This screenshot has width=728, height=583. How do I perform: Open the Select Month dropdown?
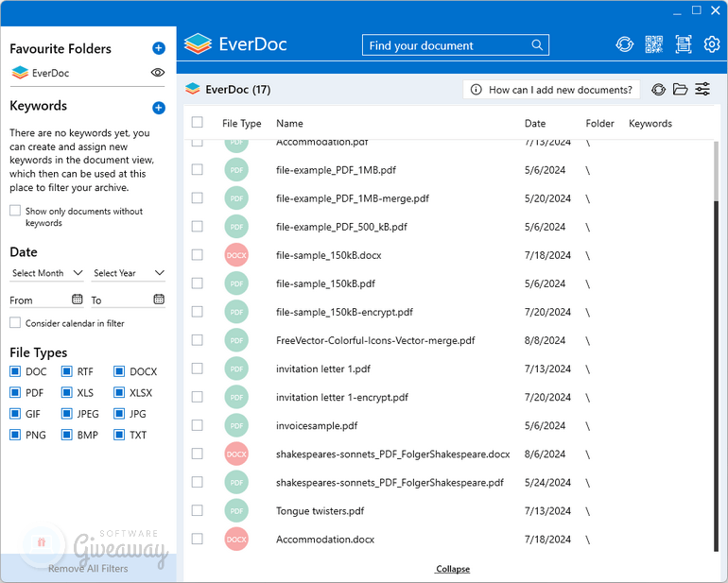[x=47, y=273]
